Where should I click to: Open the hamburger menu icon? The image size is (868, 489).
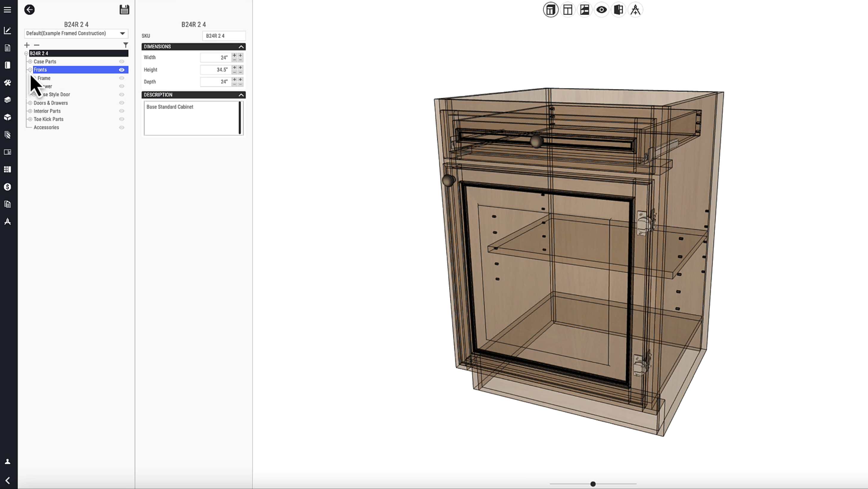point(7,10)
